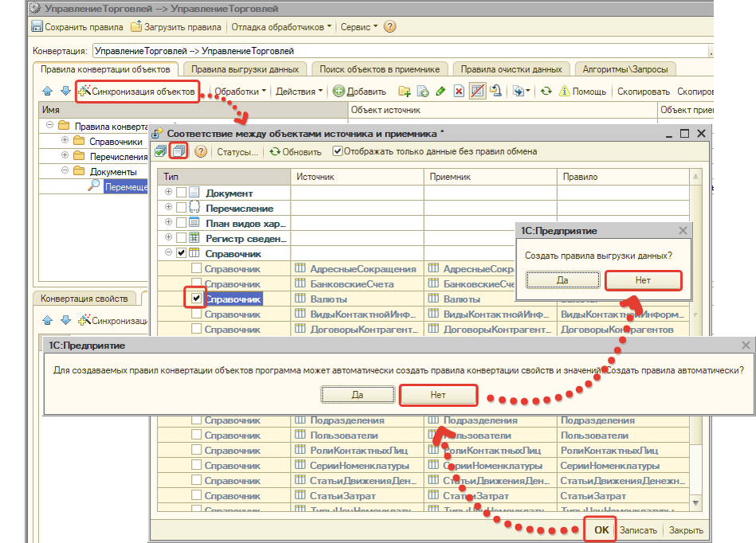Click the Конвертация input field

tap(400, 51)
